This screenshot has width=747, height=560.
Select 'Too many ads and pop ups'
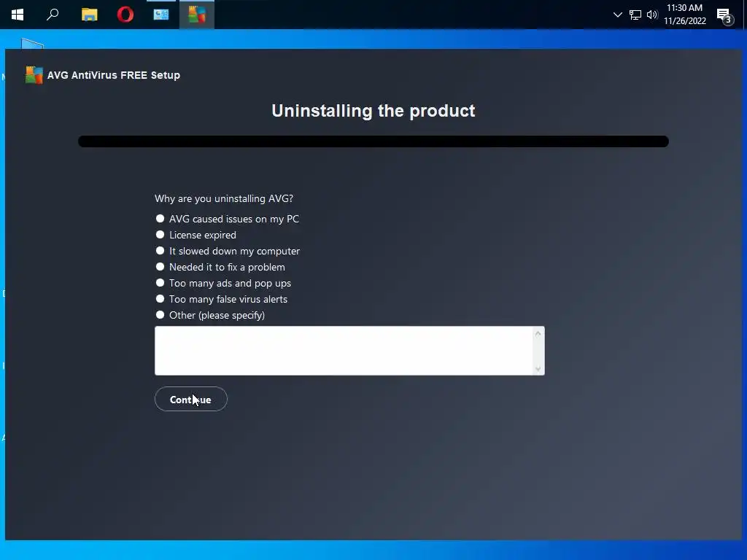[223, 284]
